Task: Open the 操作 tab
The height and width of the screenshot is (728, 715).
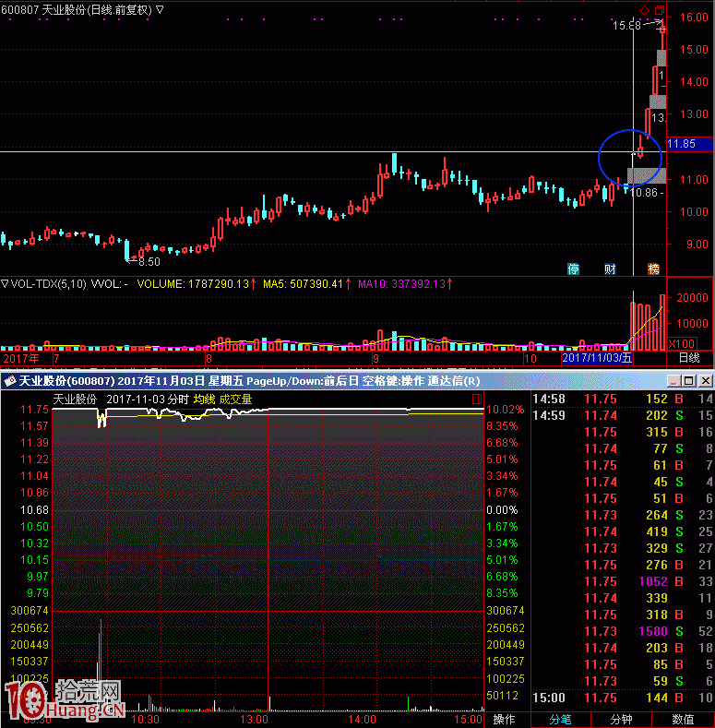Action: pos(504,720)
